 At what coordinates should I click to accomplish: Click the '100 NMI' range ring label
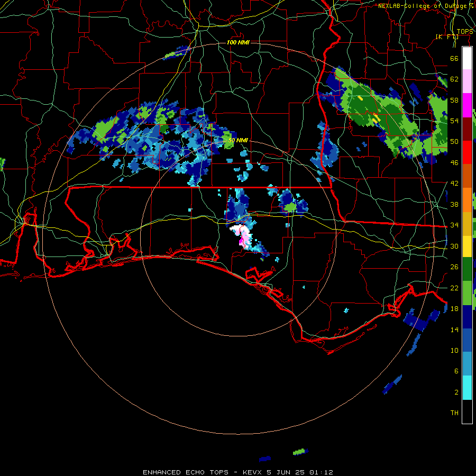(x=238, y=42)
